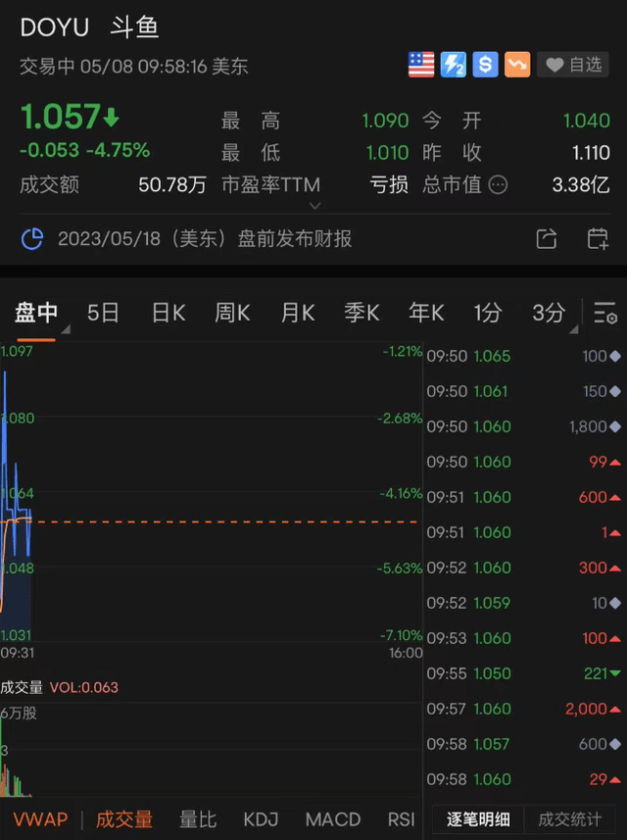Click the US flag market icon
627x840 pixels.
pyautogui.click(x=421, y=65)
